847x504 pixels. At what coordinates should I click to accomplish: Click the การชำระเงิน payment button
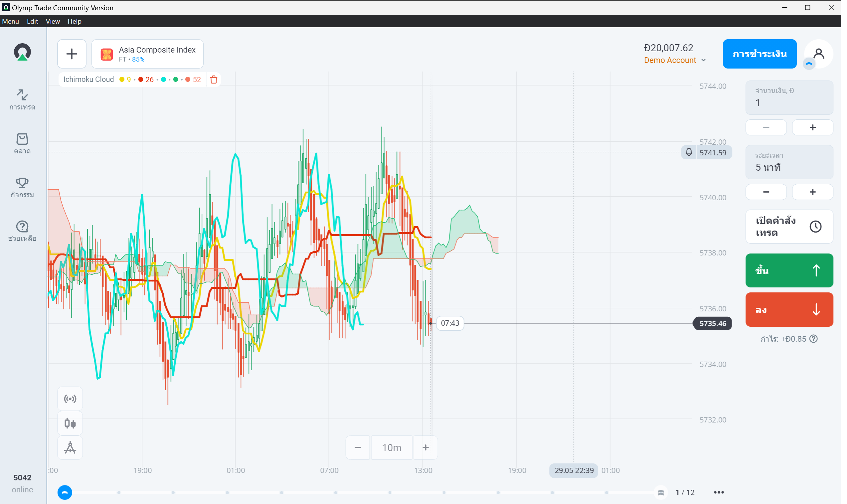coord(760,54)
